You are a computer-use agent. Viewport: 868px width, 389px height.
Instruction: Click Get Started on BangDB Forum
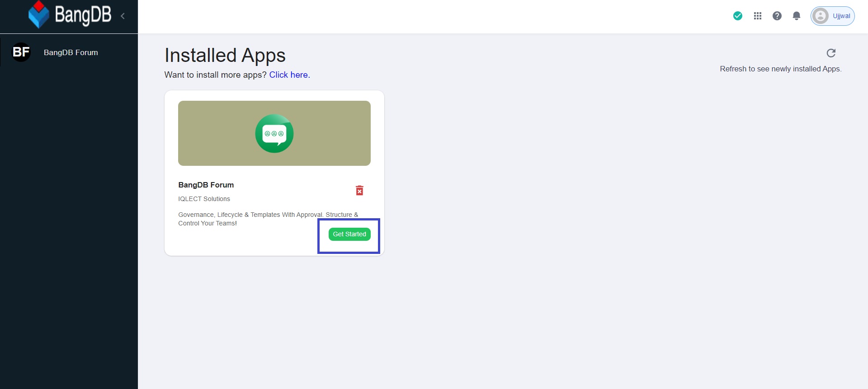(349, 234)
